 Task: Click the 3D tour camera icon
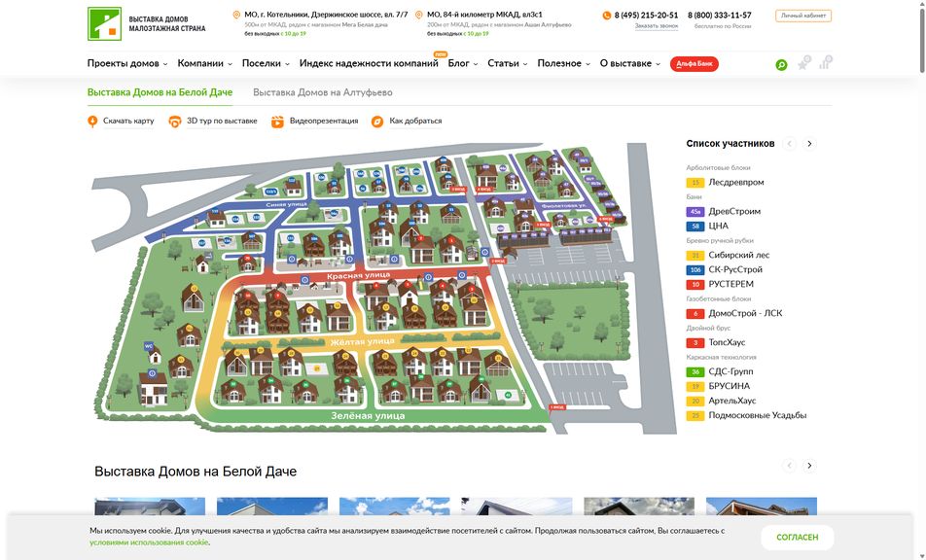pyautogui.click(x=175, y=122)
